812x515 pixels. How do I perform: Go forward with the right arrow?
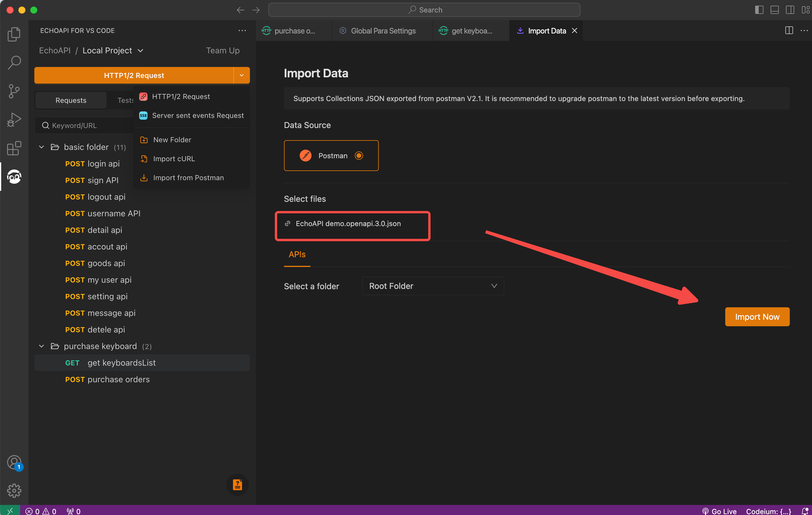click(x=256, y=10)
